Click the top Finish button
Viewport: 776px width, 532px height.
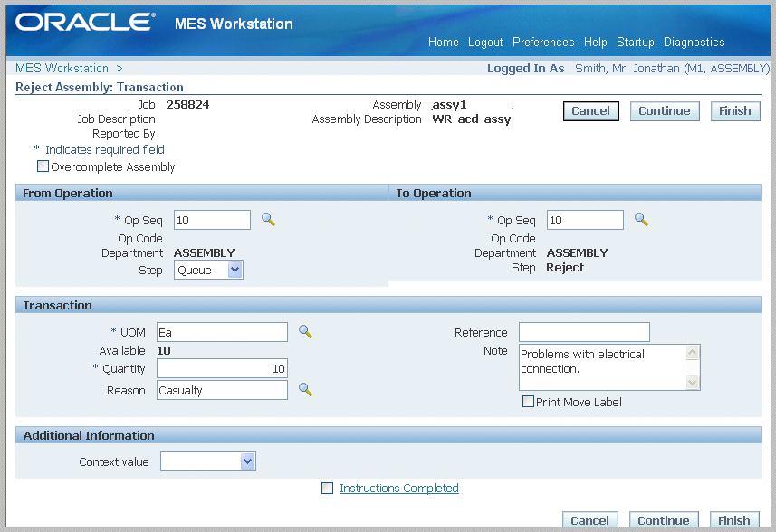point(735,111)
